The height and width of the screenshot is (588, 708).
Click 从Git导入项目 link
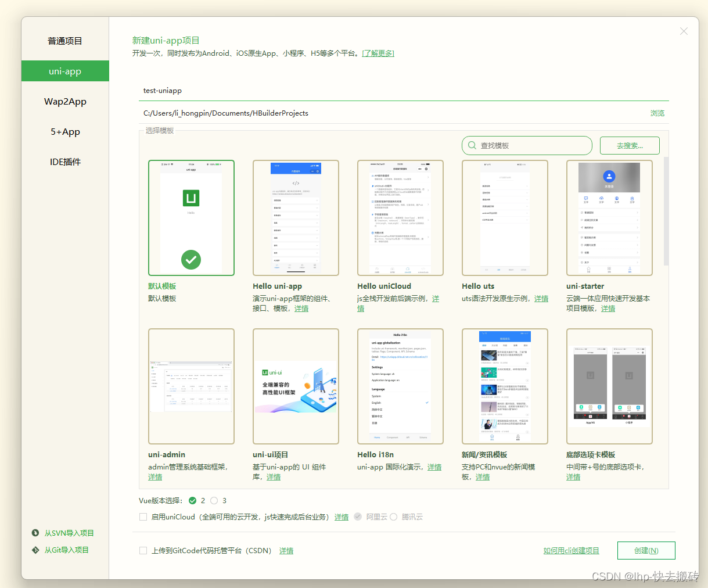pyautogui.click(x=67, y=550)
